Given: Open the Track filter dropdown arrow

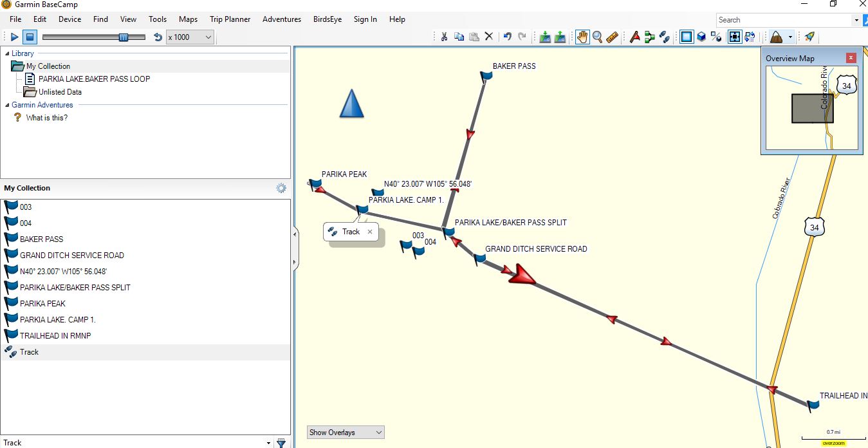Looking at the screenshot, I should click(x=268, y=443).
